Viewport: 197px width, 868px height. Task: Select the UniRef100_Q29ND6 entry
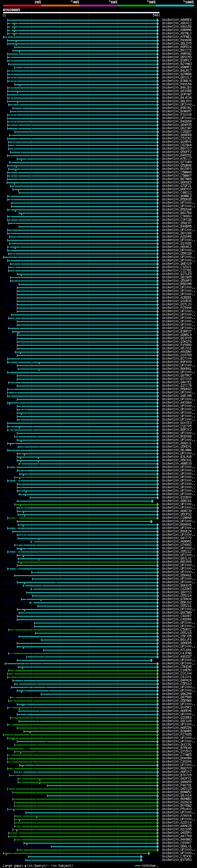pos(177,74)
